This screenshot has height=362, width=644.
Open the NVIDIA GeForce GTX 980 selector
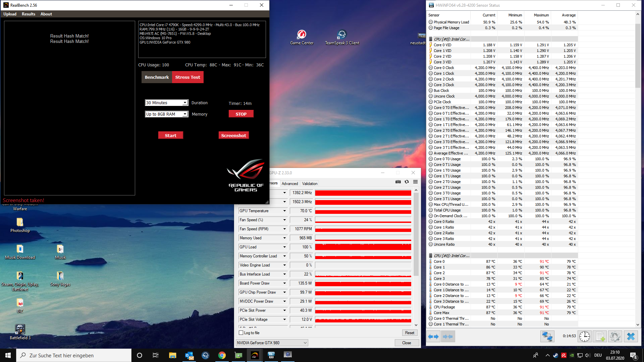coord(272,343)
